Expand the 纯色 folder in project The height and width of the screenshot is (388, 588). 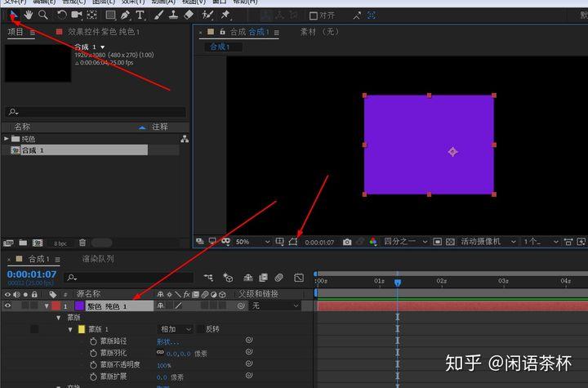6,139
